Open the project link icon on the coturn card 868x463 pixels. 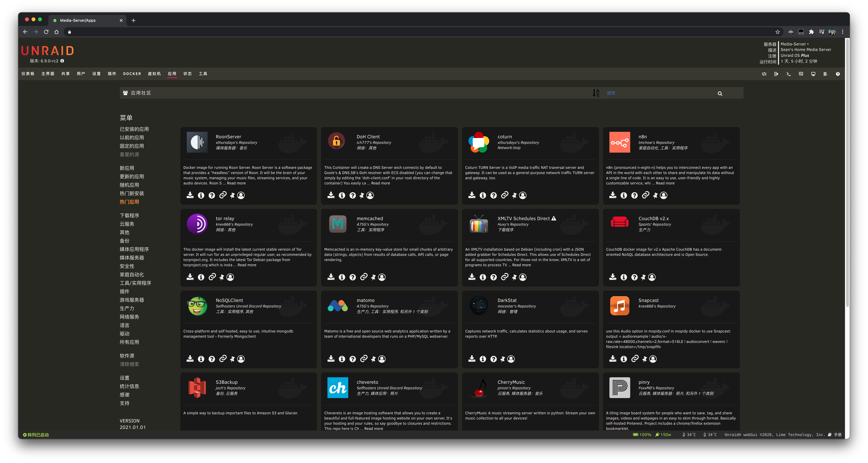[504, 195]
